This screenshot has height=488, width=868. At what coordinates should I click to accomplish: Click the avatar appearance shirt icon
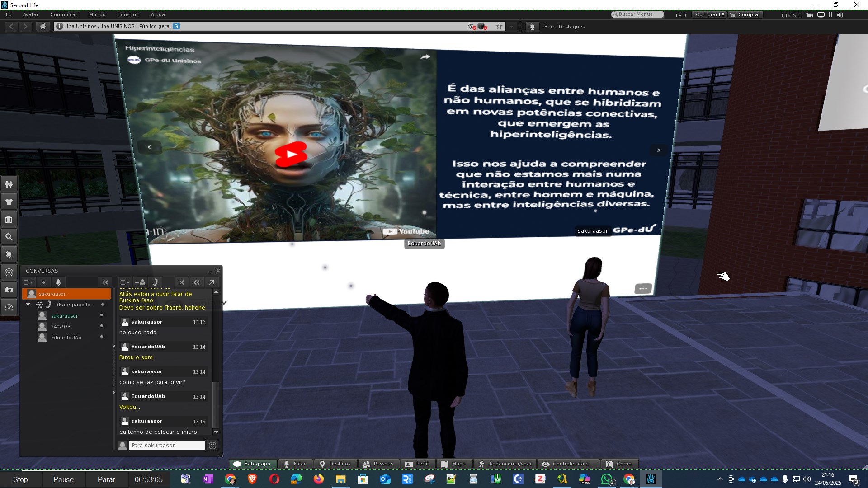(x=9, y=202)
